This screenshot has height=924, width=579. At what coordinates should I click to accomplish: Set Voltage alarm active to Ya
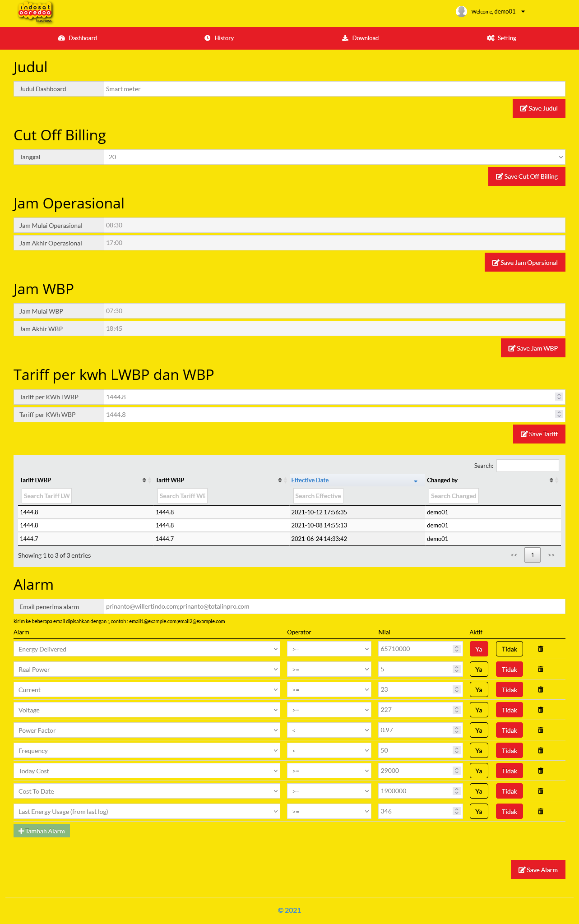coord(479,710)
